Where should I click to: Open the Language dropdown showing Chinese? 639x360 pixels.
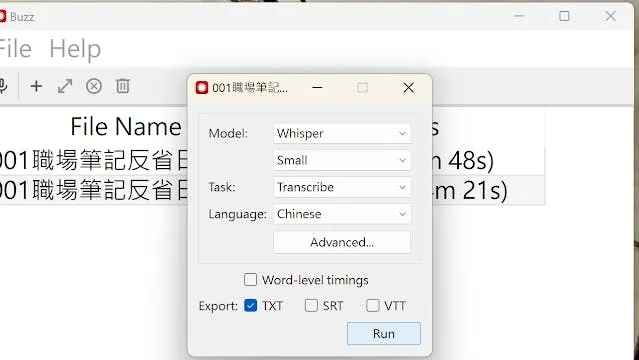point(342,214)
